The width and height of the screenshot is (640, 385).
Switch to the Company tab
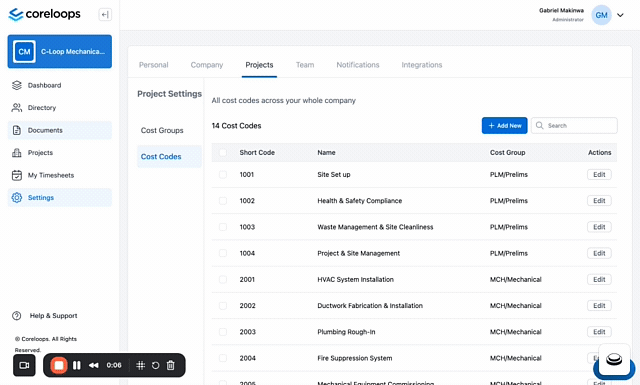tap(207, 65)
